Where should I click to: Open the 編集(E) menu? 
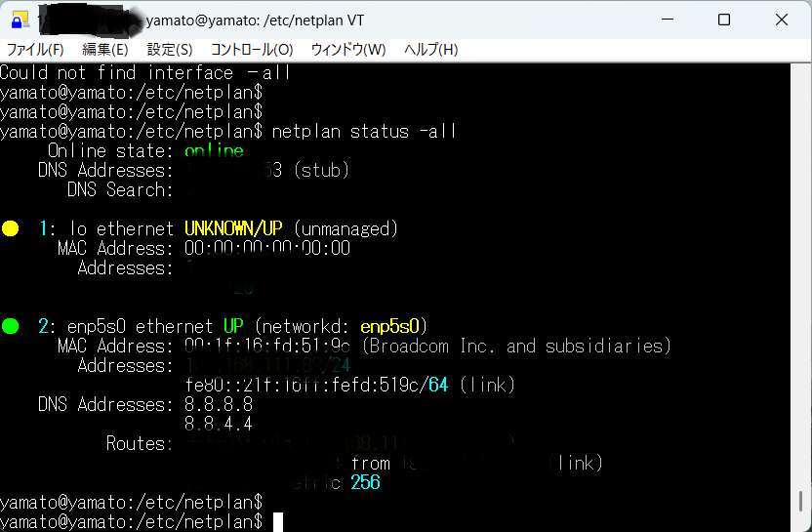coord(105,50)
